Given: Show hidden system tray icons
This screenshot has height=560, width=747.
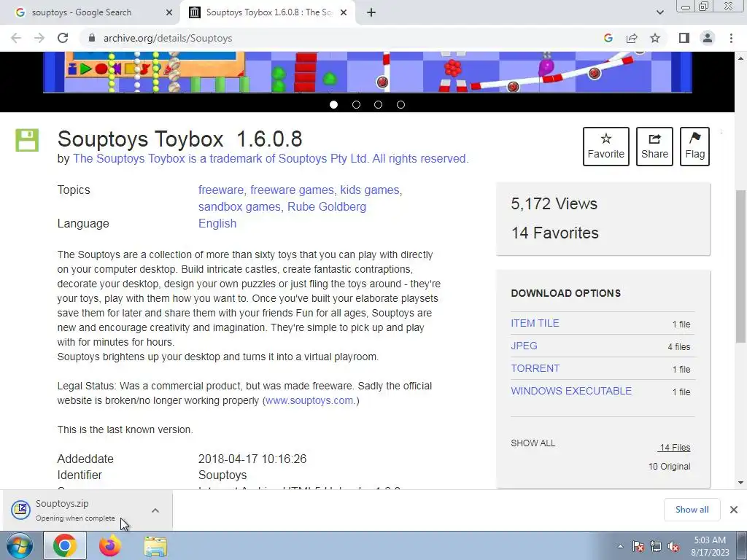Looking at the screenshot, I should click(620, 546).
